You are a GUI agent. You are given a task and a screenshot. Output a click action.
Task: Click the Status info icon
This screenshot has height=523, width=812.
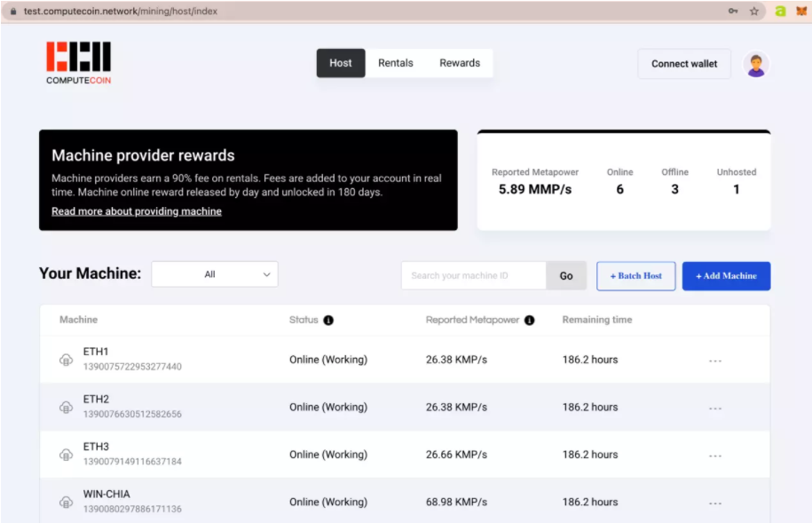(x=328, y=320)
